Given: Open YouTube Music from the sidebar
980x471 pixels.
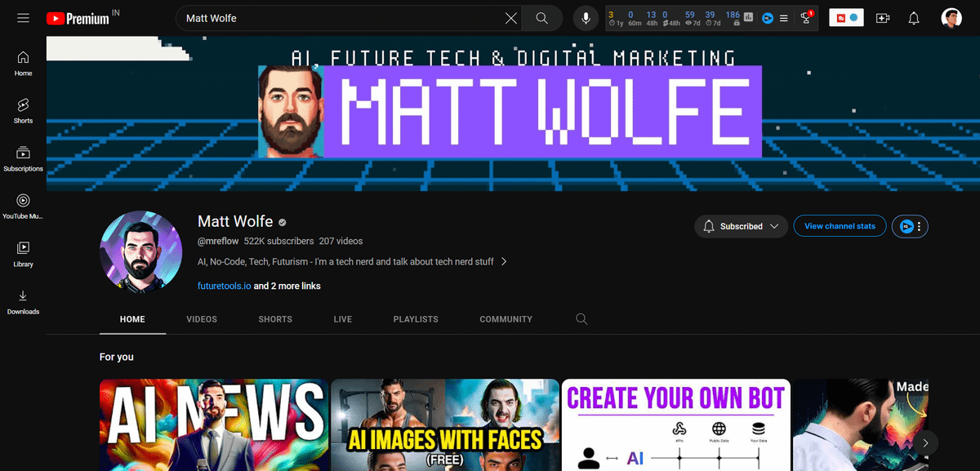Looking at the screenshot, I should pyautogui.click(x=23, y=207).
